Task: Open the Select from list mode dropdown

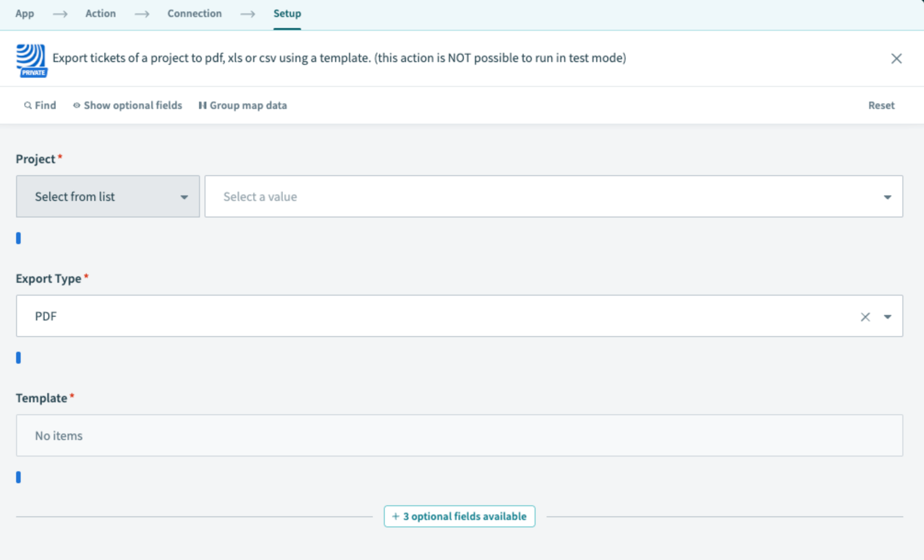Action: [108, 197]
